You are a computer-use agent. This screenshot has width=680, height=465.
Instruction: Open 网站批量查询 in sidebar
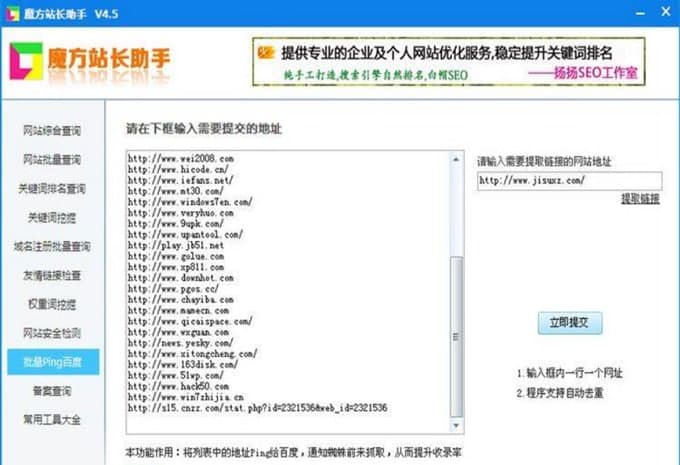tap(52, 160)
